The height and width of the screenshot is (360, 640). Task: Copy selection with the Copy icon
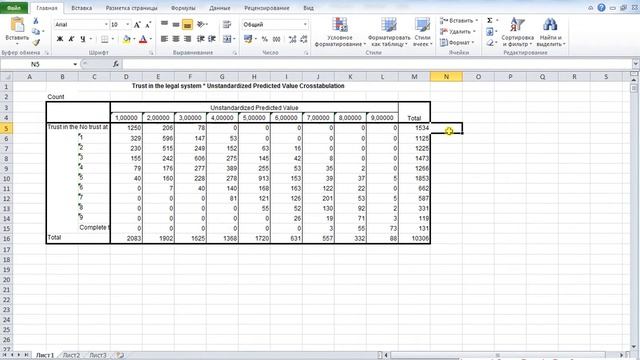[x=36, y=31]
